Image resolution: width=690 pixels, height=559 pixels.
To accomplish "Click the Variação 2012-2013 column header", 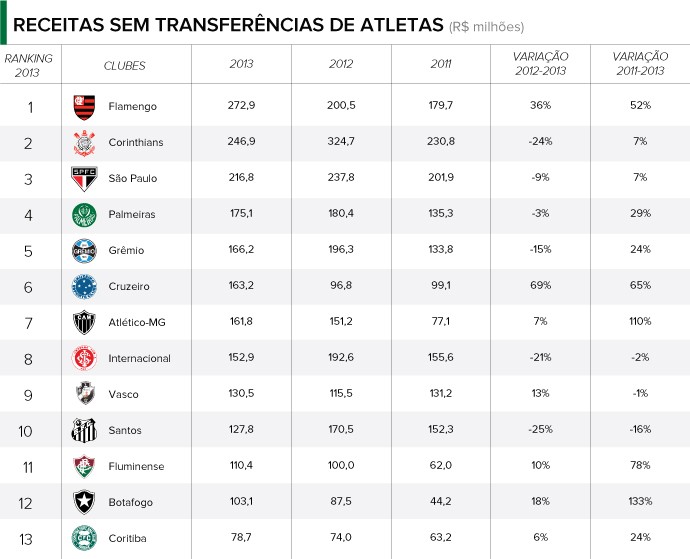I will (541, 65).
